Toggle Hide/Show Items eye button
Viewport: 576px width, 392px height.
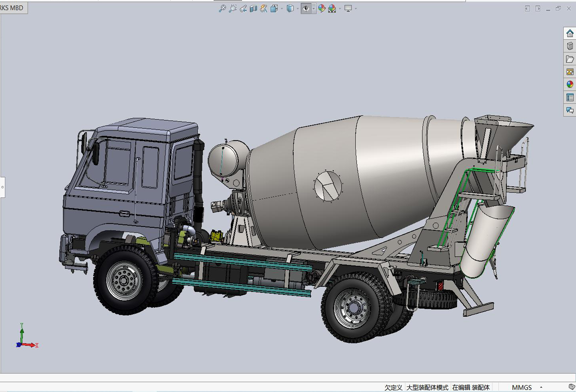tap(306, 8)
